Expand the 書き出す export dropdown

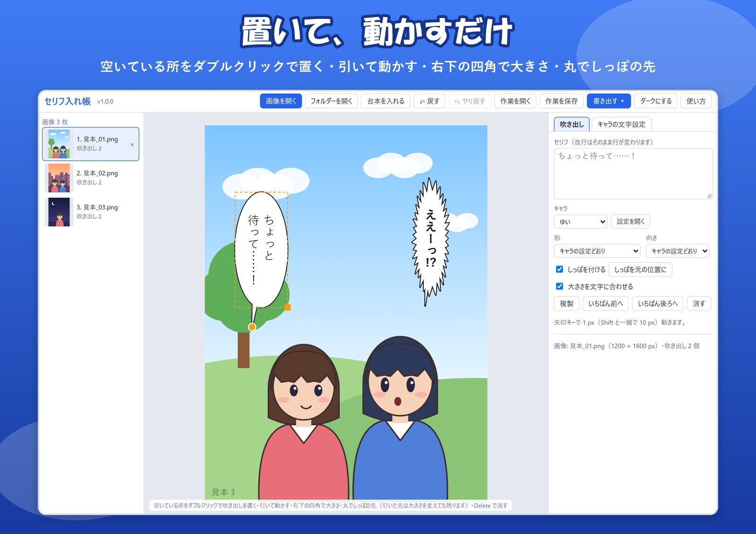[609, 101]
